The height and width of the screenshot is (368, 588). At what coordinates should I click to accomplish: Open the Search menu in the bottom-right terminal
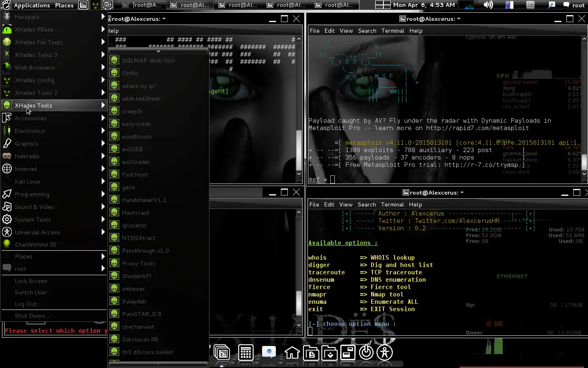coord(367,204)
